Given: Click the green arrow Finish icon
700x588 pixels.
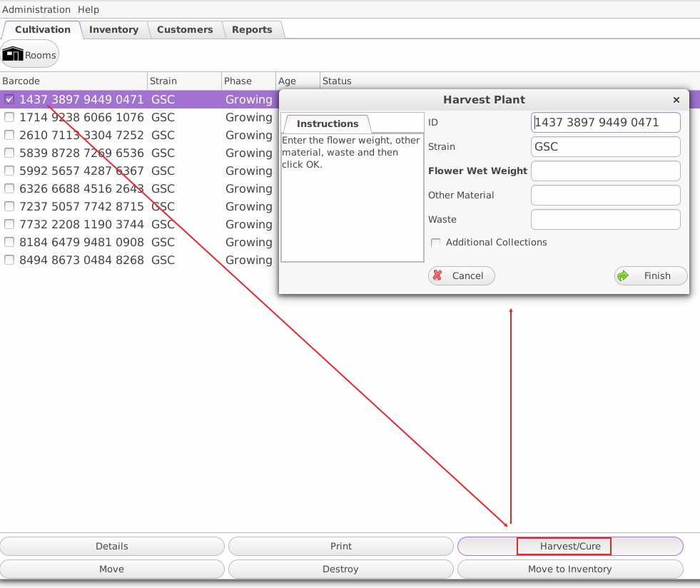Looking at the screenshot, I should click(624, 275).
